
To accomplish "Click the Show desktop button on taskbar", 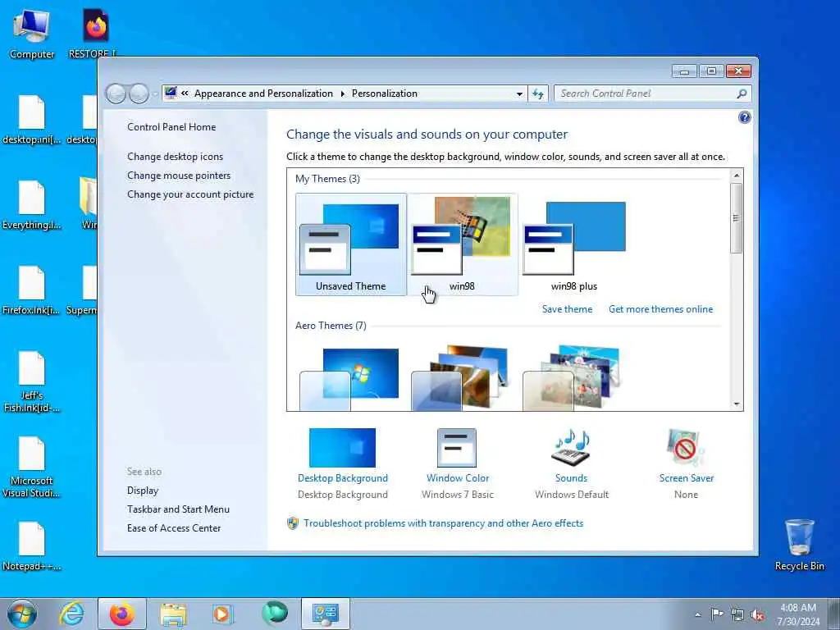I will click(833, 614).
